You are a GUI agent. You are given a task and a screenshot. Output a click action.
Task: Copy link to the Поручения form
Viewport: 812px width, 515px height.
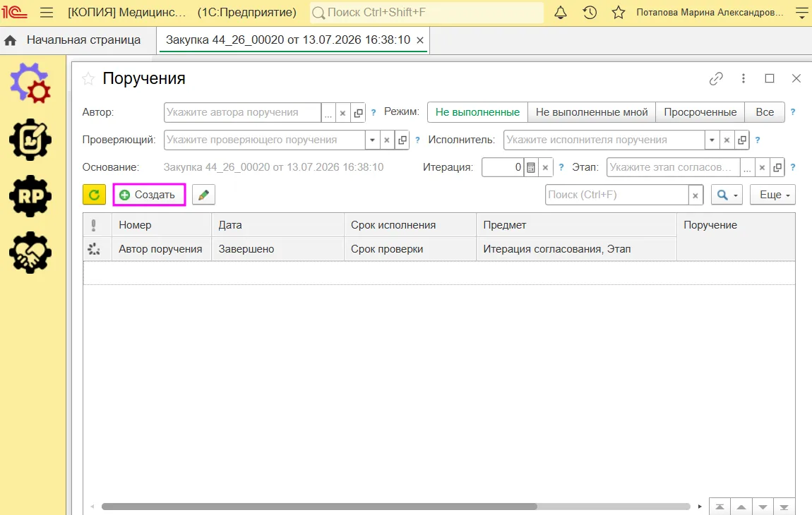[x=716, y=78]
